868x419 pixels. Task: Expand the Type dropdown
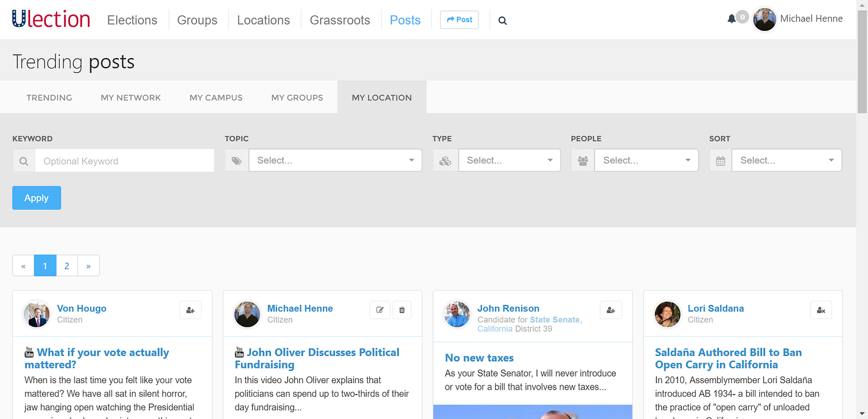tap(509, 161)
